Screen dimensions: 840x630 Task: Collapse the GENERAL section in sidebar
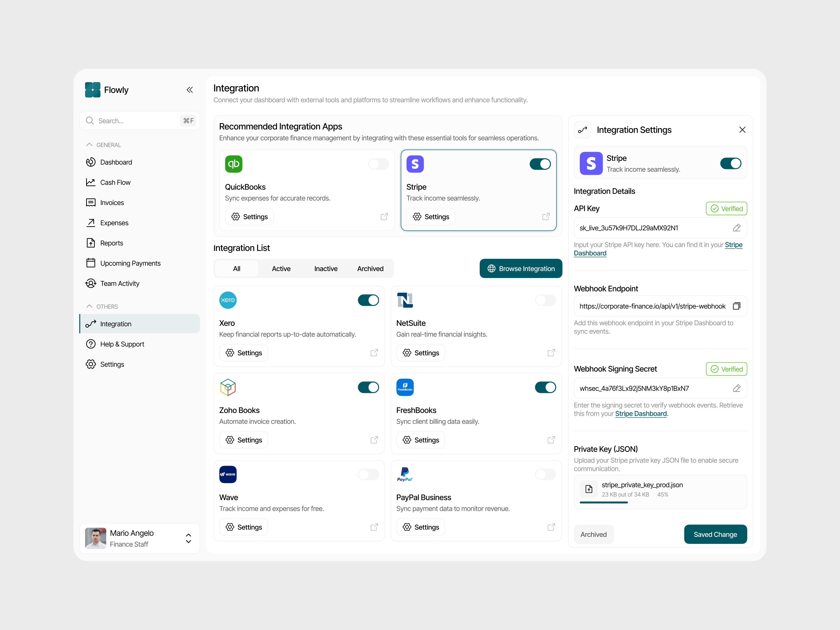[90, 144]
